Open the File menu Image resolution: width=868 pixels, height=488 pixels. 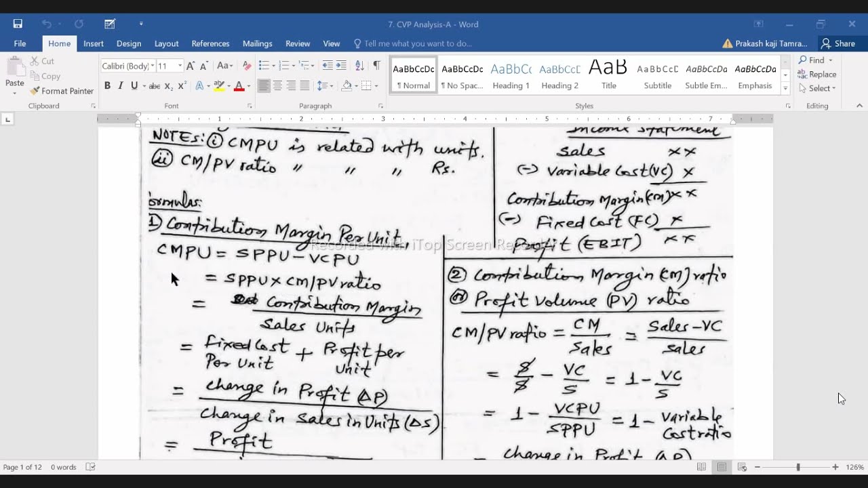20,43
